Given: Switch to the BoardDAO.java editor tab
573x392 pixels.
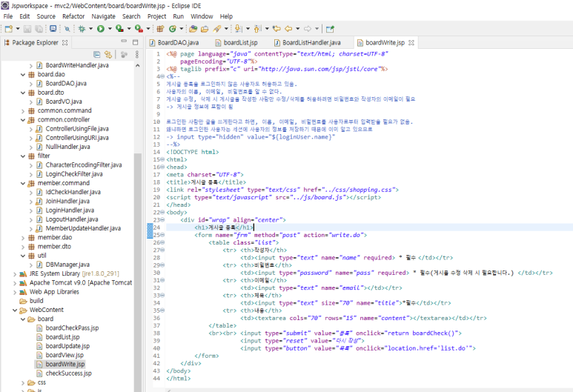Looking at the screenshot, I should pos(174,43).
